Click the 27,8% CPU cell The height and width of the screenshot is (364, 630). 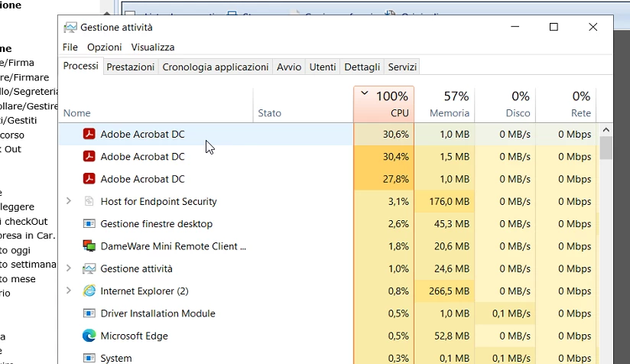(x=384, y=179)
